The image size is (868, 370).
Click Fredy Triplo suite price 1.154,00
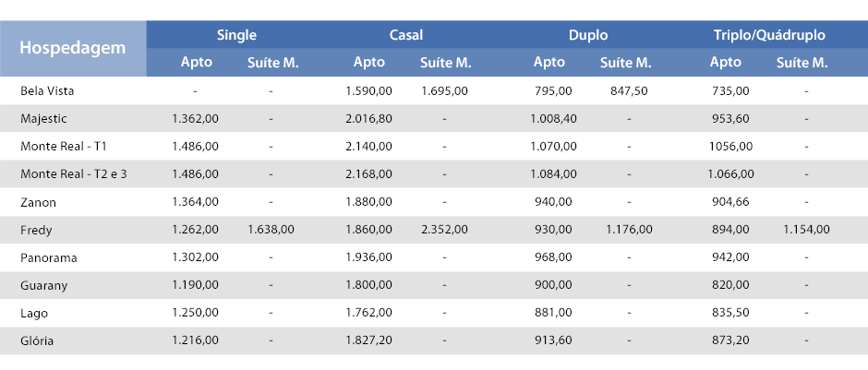[806, 230]
